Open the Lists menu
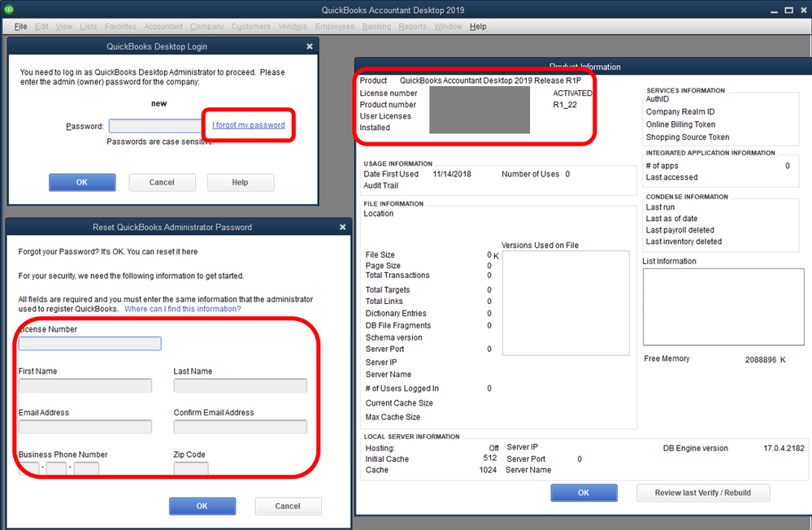812x530 pixels. (x=89, y=27)
